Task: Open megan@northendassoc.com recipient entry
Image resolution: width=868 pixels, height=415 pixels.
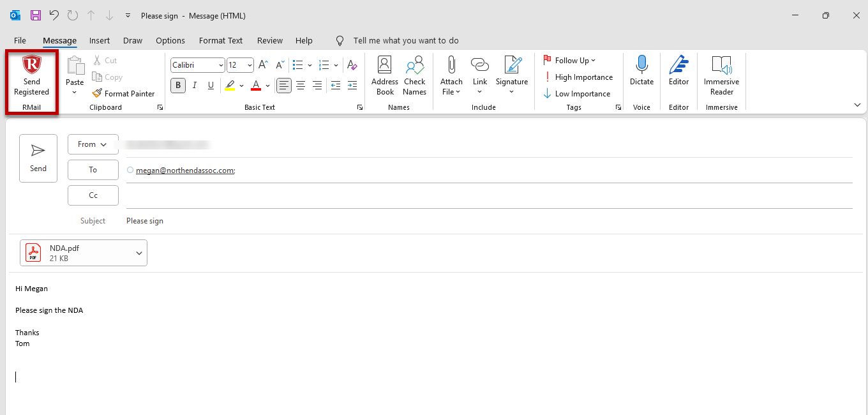Action: pos(185,170)
